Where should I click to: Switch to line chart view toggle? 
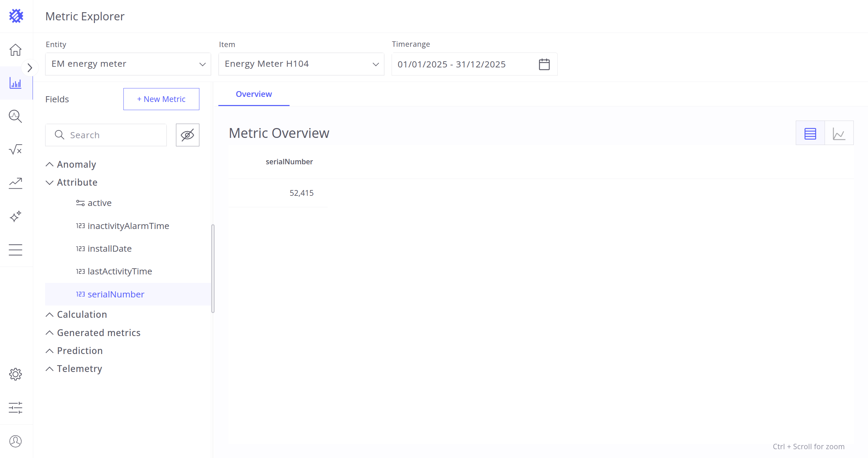click(x=839, y=133)
